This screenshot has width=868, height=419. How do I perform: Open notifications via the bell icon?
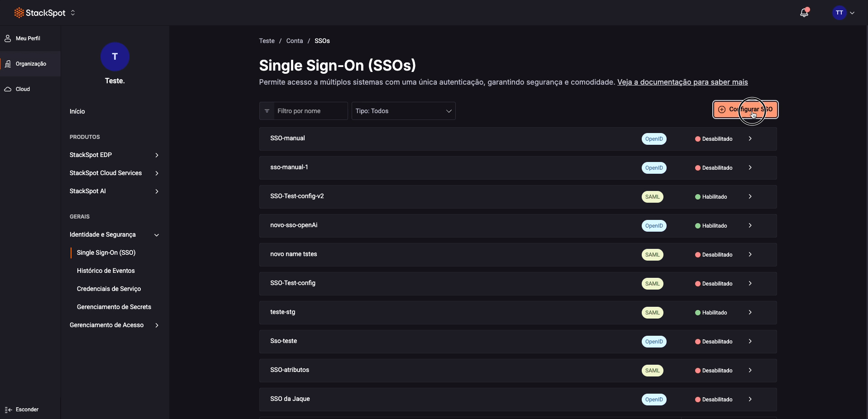(x=805, y=13)
